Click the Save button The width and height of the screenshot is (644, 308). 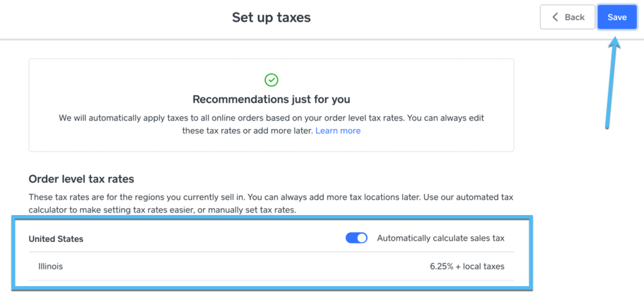tap(616, 17)
